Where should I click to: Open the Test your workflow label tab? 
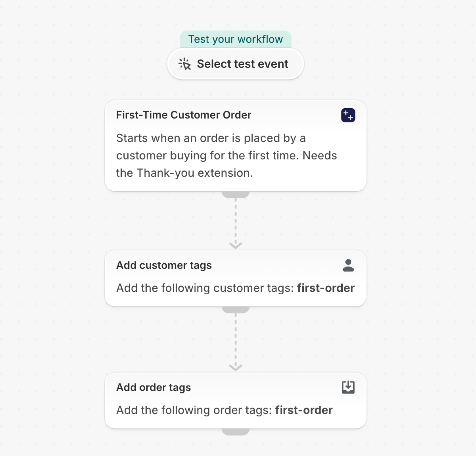click(x=235, y=39)
